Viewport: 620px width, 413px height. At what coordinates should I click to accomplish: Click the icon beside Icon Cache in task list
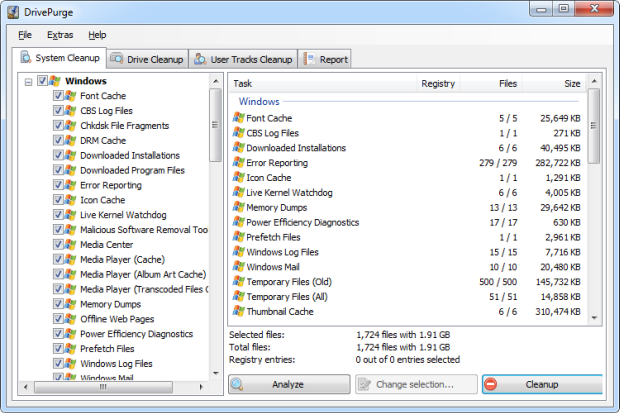238,177
